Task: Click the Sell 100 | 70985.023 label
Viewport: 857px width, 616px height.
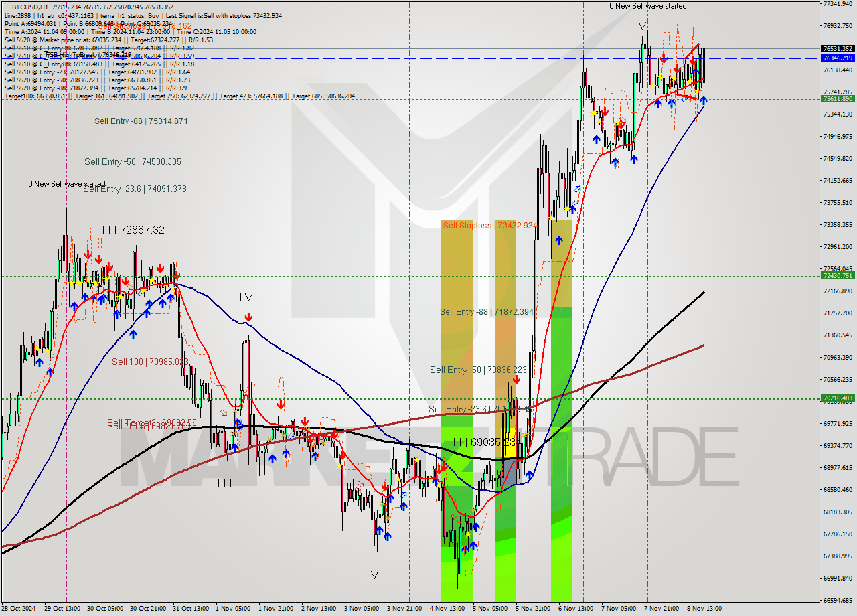Action: pos(150,362)
